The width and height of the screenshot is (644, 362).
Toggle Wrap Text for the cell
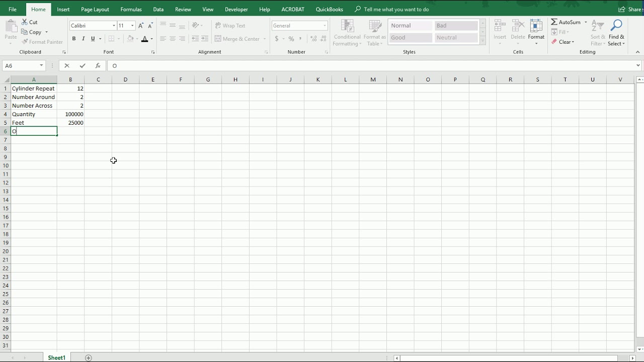tap(230, 26)
